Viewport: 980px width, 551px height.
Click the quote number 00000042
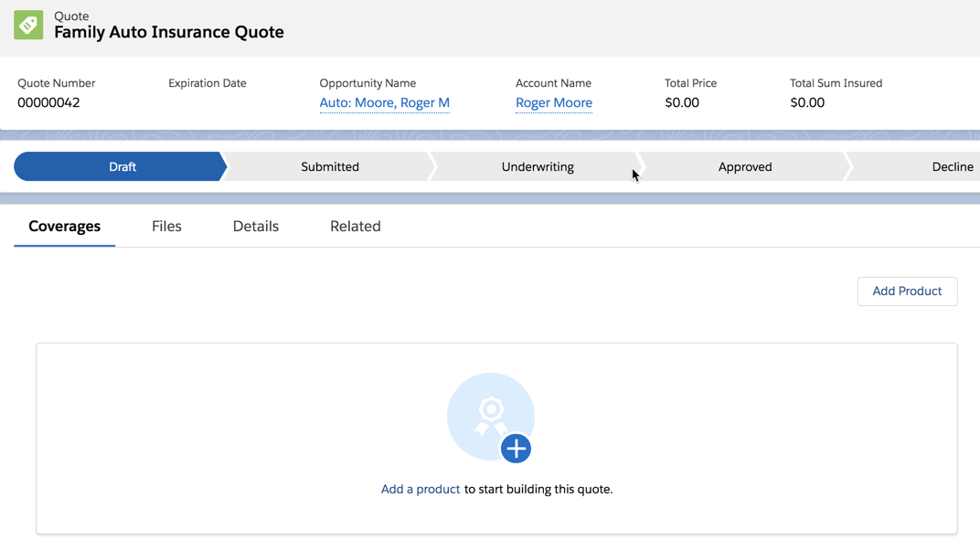point(48,102)
